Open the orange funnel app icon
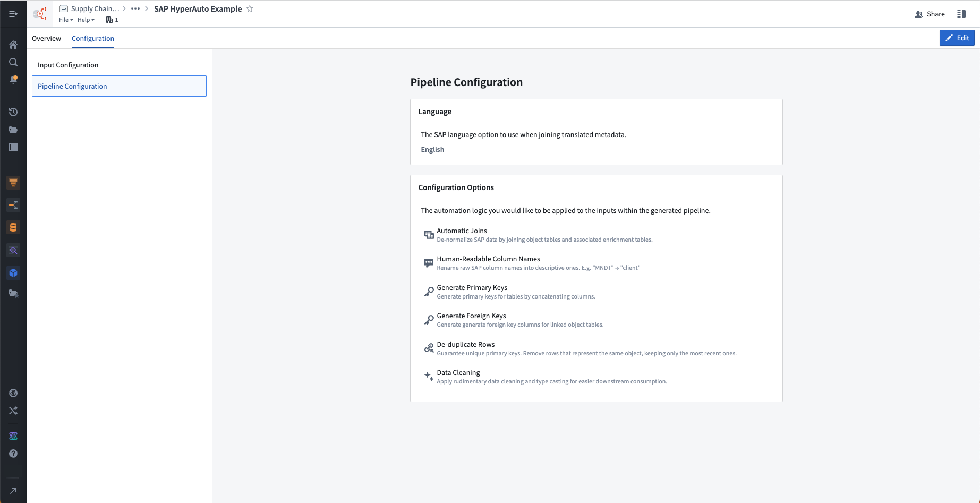The image size is (980, 503). [x=13, y=183]
